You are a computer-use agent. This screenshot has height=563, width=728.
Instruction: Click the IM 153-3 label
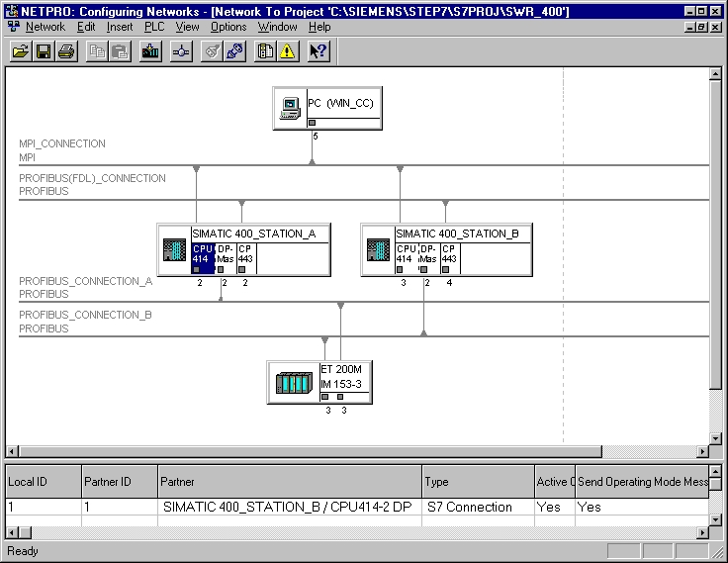pos(341,384)
